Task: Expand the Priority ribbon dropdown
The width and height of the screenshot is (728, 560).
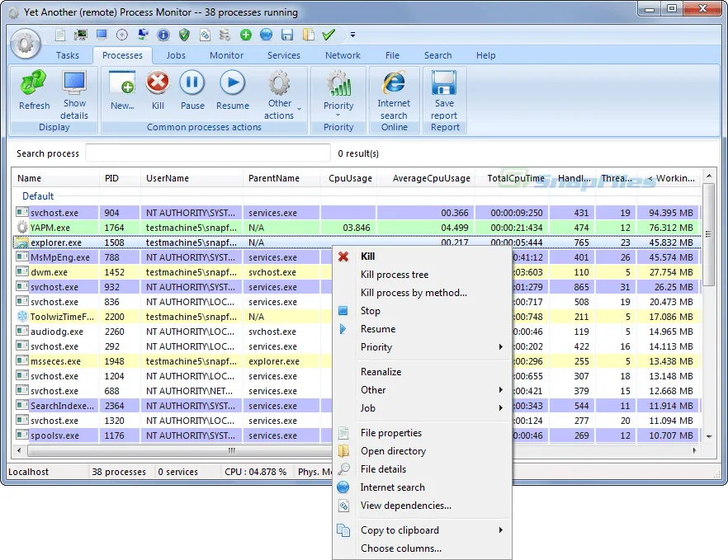Action: (x=338, y=95)
